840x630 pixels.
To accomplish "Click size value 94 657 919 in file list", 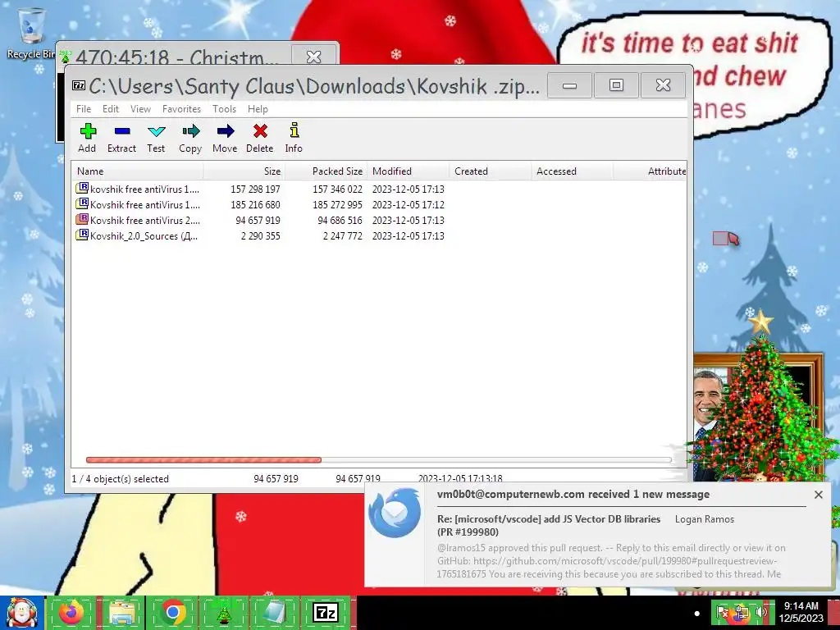I will [258, 220].
